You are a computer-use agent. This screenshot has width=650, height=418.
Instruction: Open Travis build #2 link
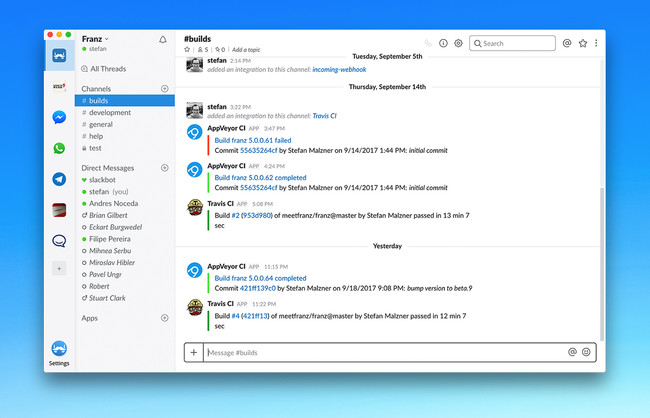pyautogui.click(x=235, y=215)
